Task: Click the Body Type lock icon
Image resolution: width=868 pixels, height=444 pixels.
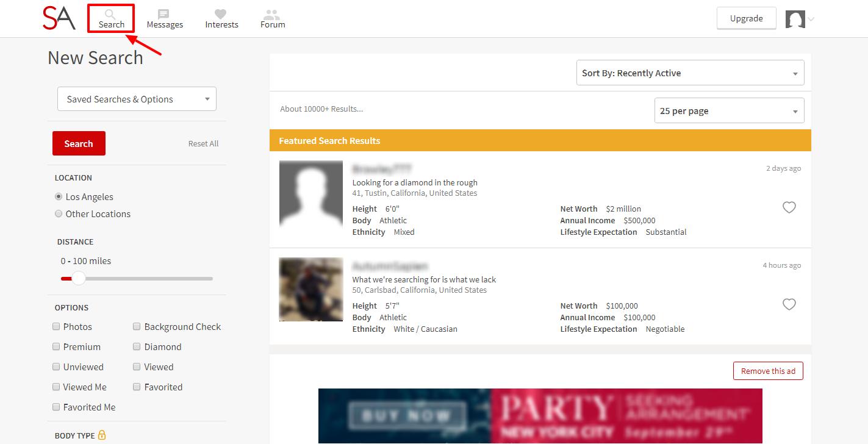Action: [102, 435]
